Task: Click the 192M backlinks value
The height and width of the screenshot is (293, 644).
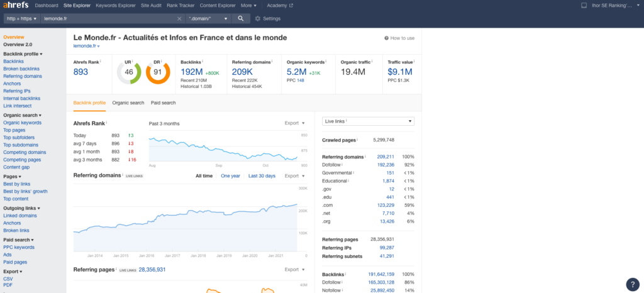Action: point(192,72)
